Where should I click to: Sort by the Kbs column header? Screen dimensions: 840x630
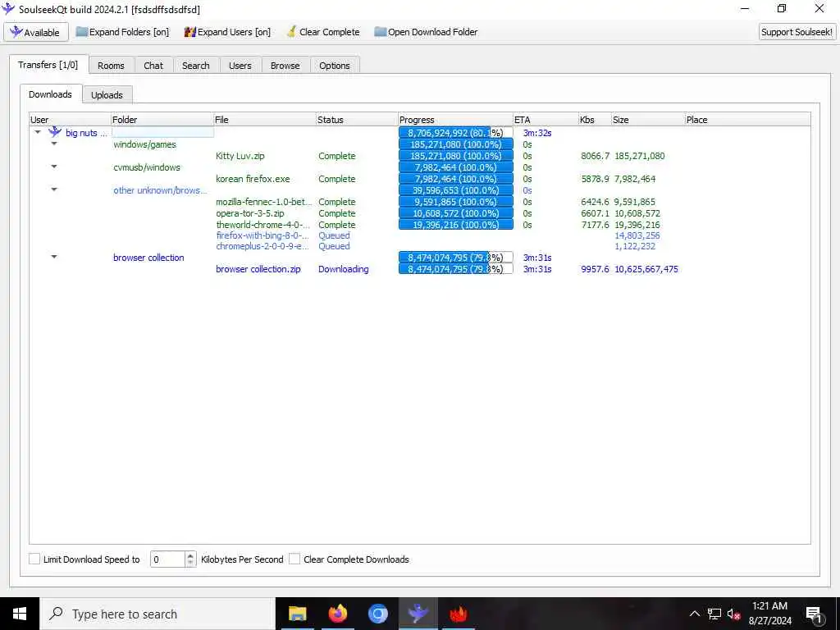coord(595,120)
